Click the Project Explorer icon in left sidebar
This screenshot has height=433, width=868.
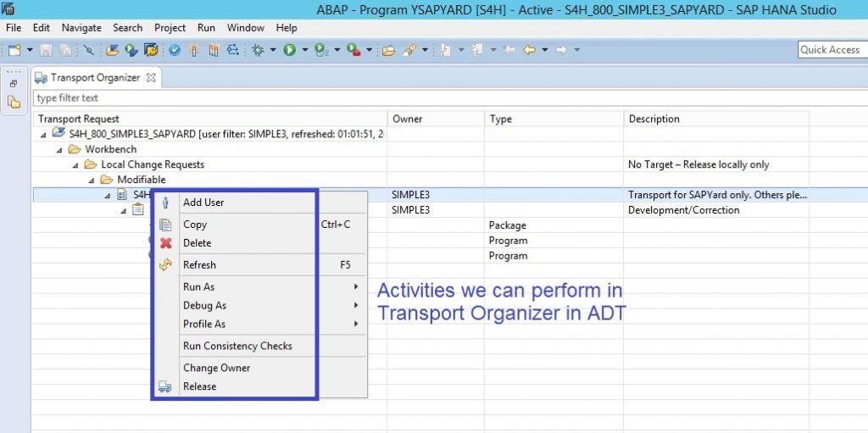point(14,103)
